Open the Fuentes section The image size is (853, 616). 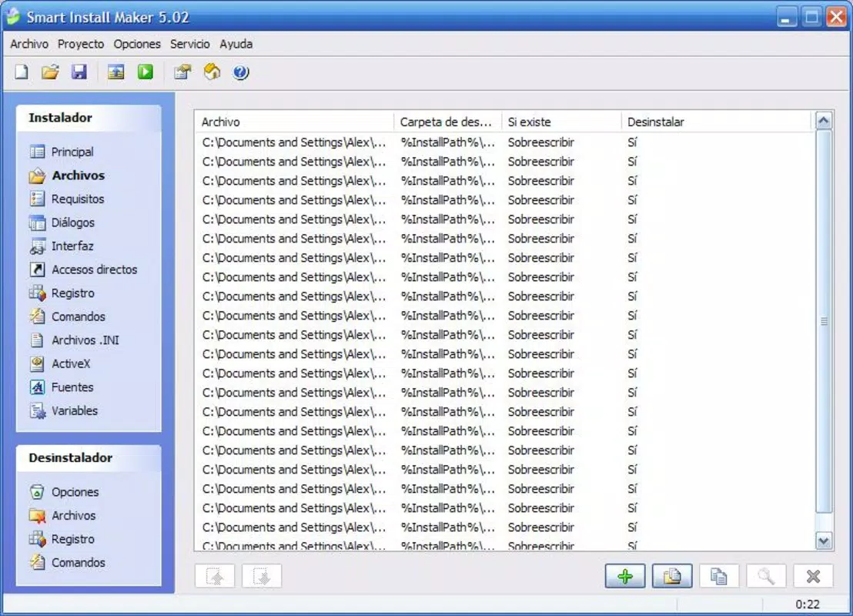pyautogui.click(x=62, y=387)
